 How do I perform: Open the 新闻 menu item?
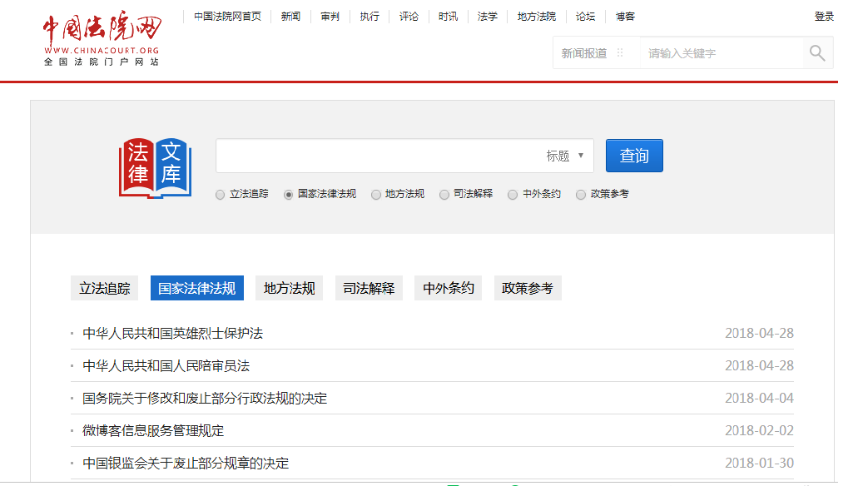tap(290, 16)
